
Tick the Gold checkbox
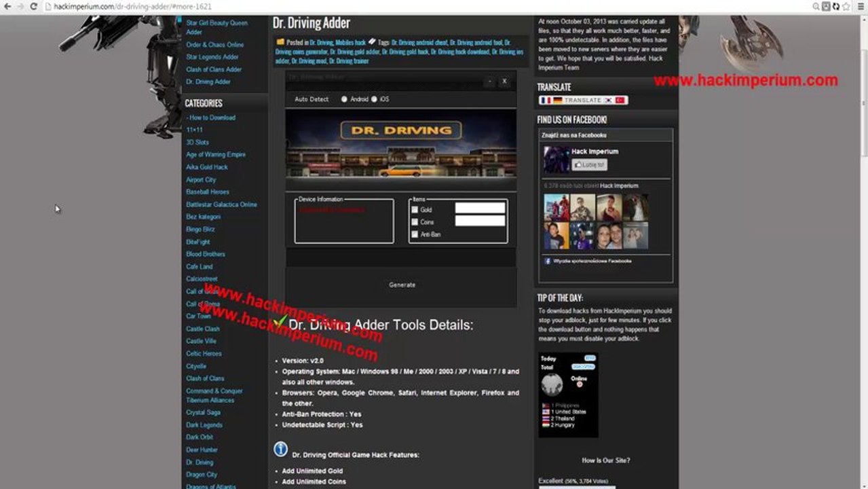click(415, 210)
